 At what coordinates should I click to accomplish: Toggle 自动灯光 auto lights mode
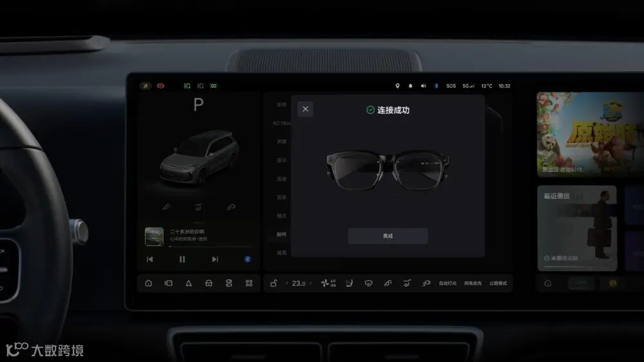tap(448, 283)
